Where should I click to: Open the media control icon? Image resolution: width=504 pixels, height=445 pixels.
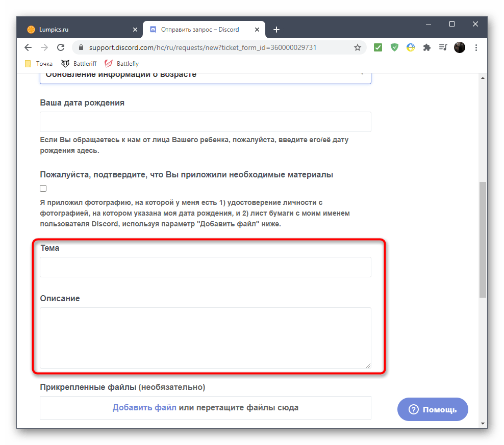pyautogui.click(x=443, y=47)
